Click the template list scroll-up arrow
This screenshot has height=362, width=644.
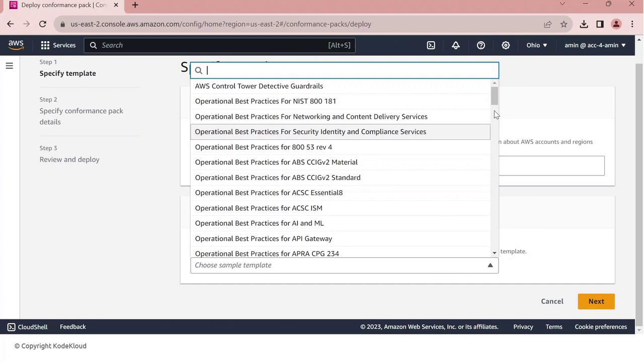[495, 83]
